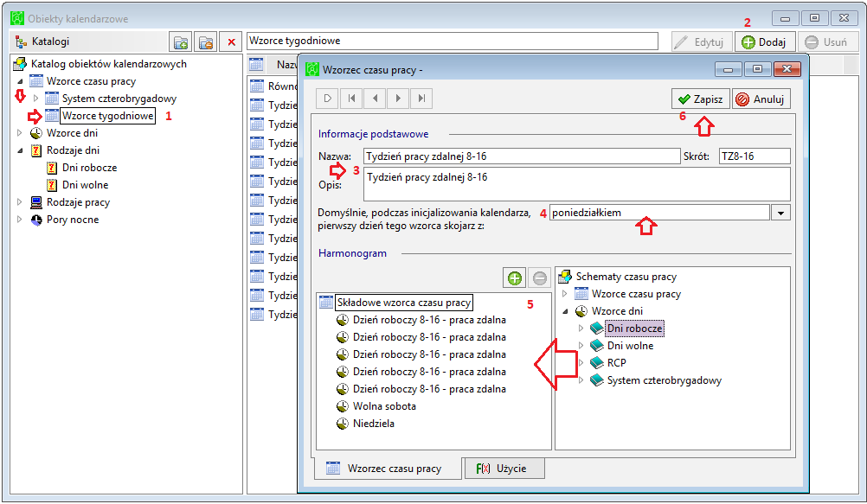Select the Niedziela component
The image size is (867, 504).
click(374, 424)
